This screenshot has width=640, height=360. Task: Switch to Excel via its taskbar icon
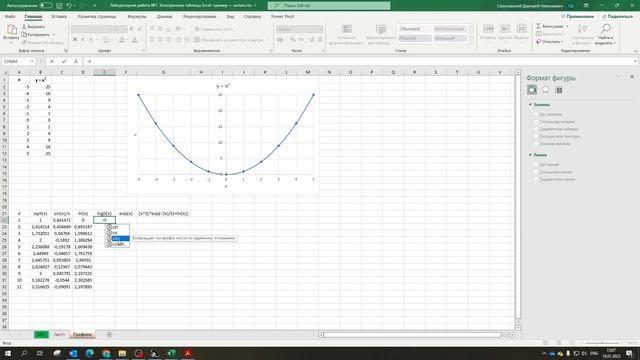pyautogui.click(x=171, y=353)
